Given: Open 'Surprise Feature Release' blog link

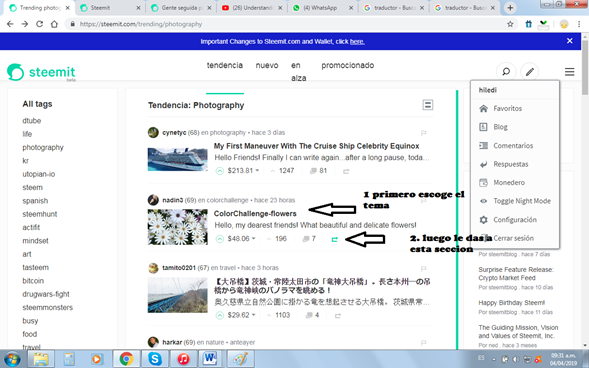Looking at the screenshot, I should (516, 274).
